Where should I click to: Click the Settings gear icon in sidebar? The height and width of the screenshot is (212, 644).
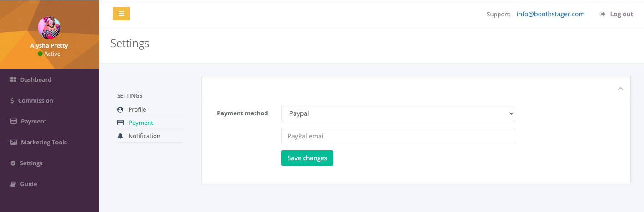tap(13, 163)
